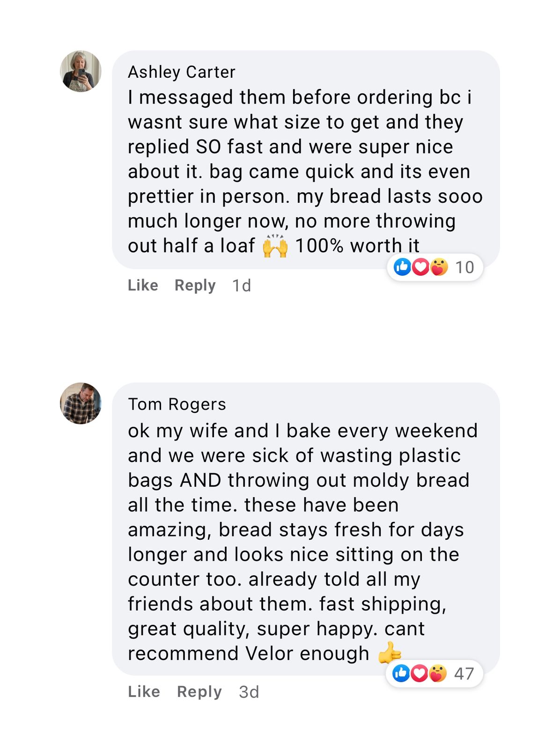Click heart reaction icon on Ashley's comment

tap(420, 267)
